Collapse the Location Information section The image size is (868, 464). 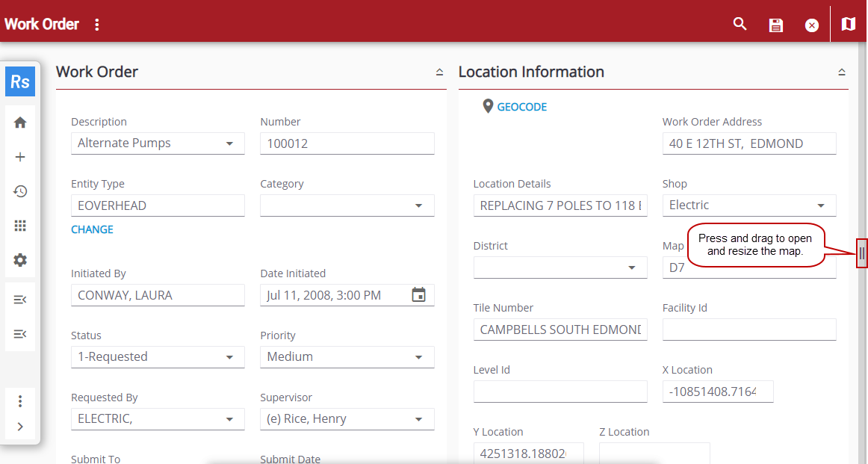click(x=841, y=72)
